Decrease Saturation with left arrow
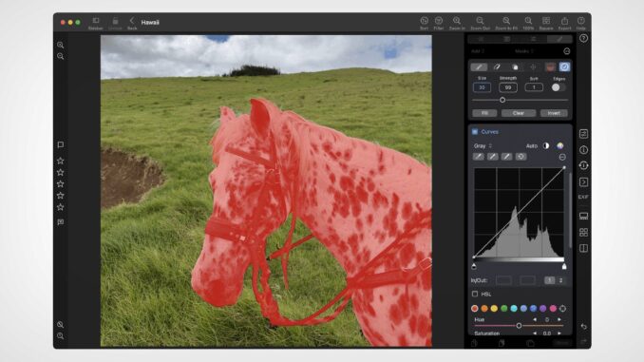This screenshot has height=362, width=644. click(535, 333)
